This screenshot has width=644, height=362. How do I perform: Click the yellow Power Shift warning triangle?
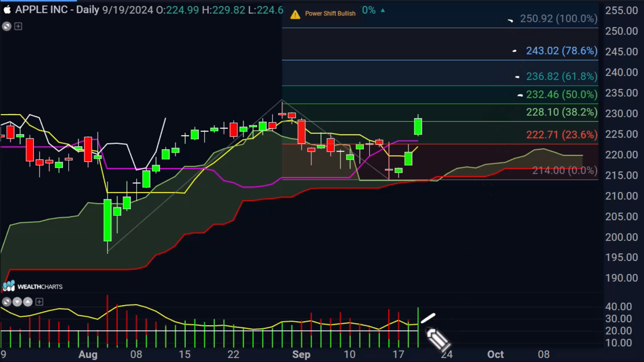[295, 14]
